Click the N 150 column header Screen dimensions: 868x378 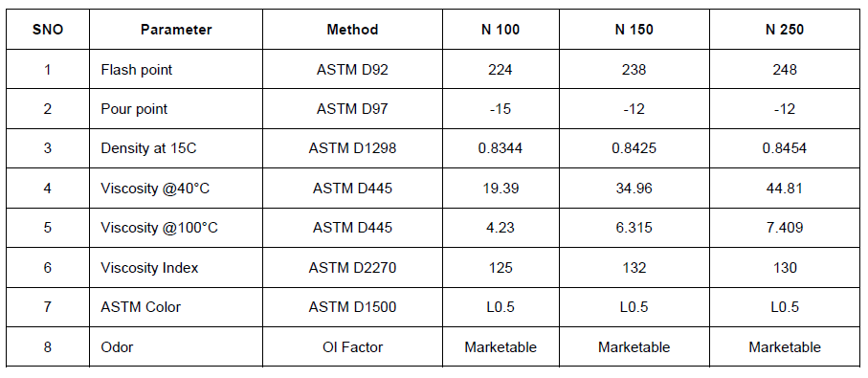[x=634, y=30]
